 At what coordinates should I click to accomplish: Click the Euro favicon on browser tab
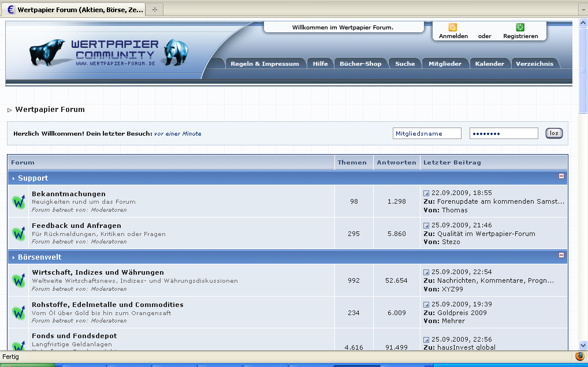coord(10,10)
